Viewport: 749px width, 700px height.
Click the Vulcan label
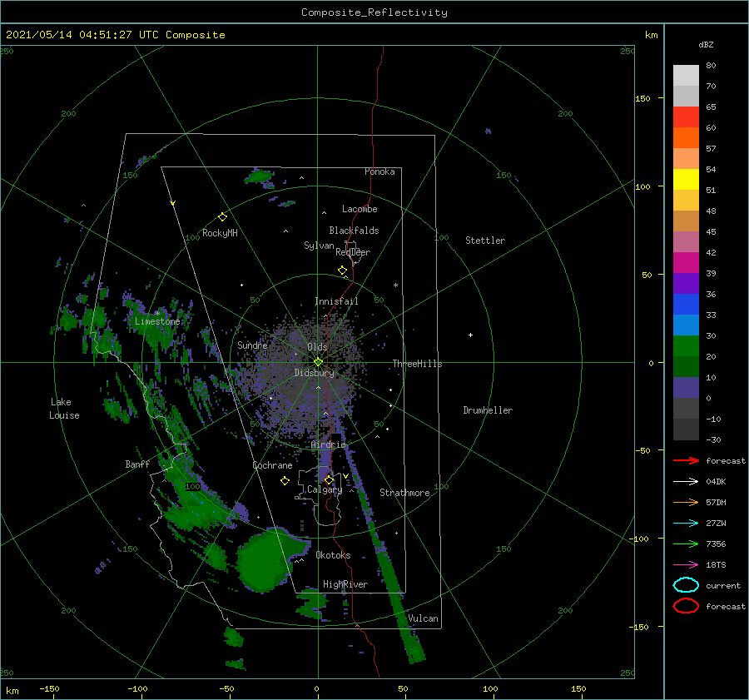tap(423, 618)
